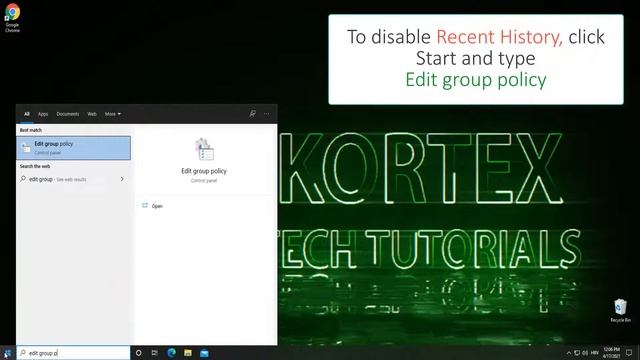Open the notification center icon
Image resolution: width=640 pixels, height=360 pixels.
click(x=629, y=353)
